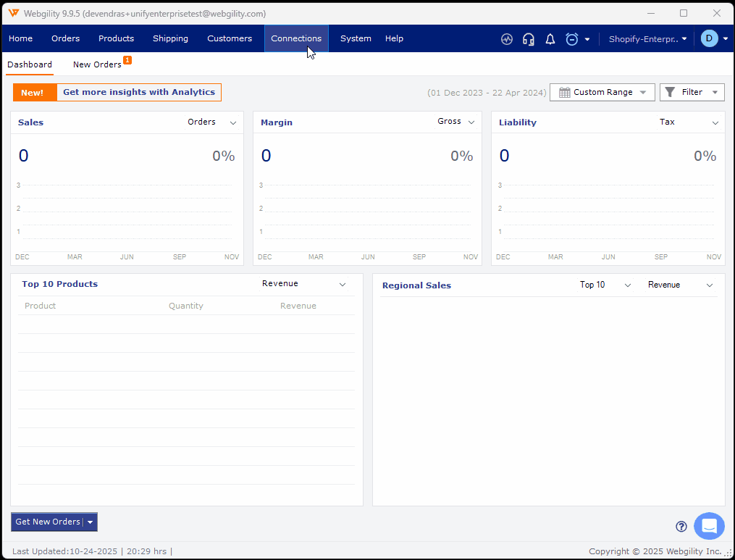Open the activity monitor pulse icon
The height and width of the screenshot is (560, 735).
pos(507,39)
